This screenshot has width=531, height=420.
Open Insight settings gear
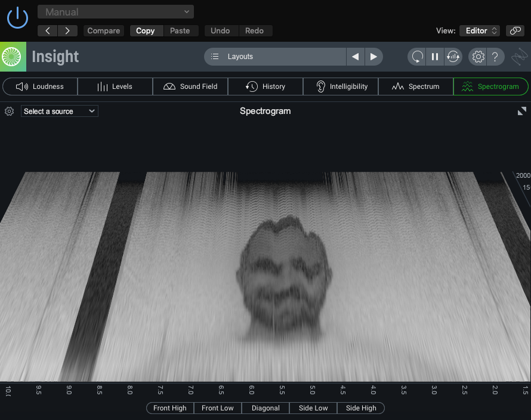coord(478,57)
